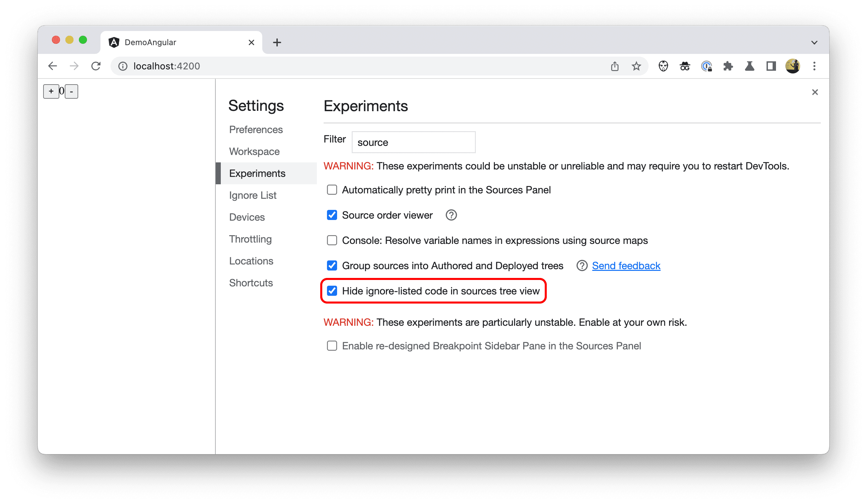Click the Chrome profile avatar icon

click(x=793, y=66)
